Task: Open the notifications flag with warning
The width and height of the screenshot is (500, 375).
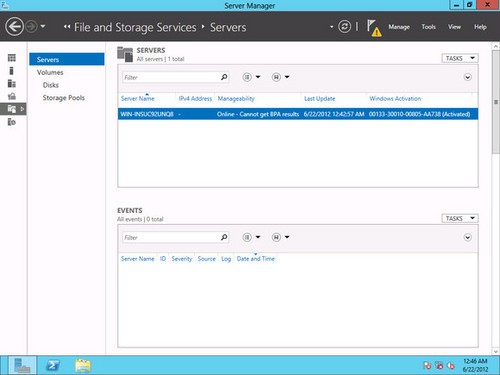Action: click(x=374, y=28)
